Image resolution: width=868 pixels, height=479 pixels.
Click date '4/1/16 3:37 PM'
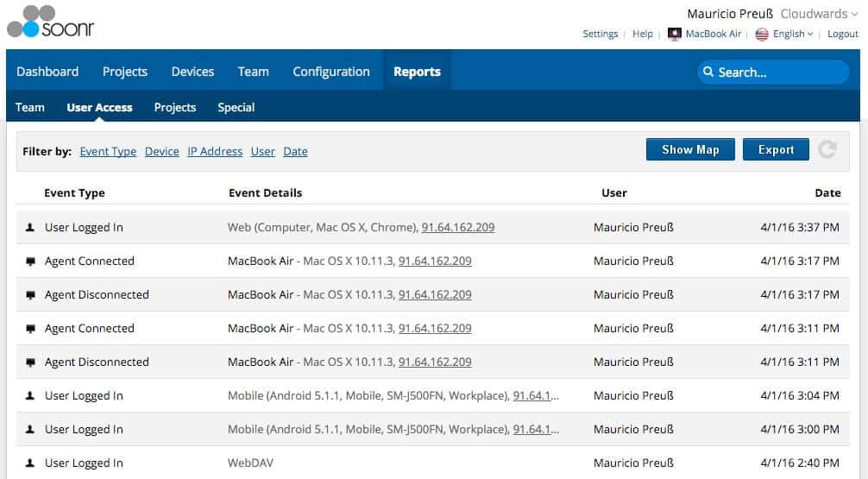(799, 227)
